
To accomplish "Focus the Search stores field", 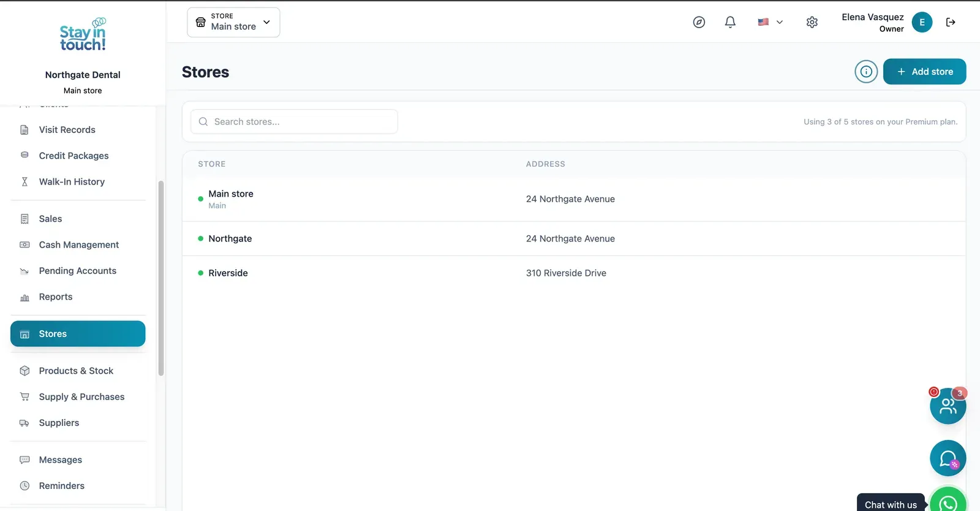I will coord(294,122).
